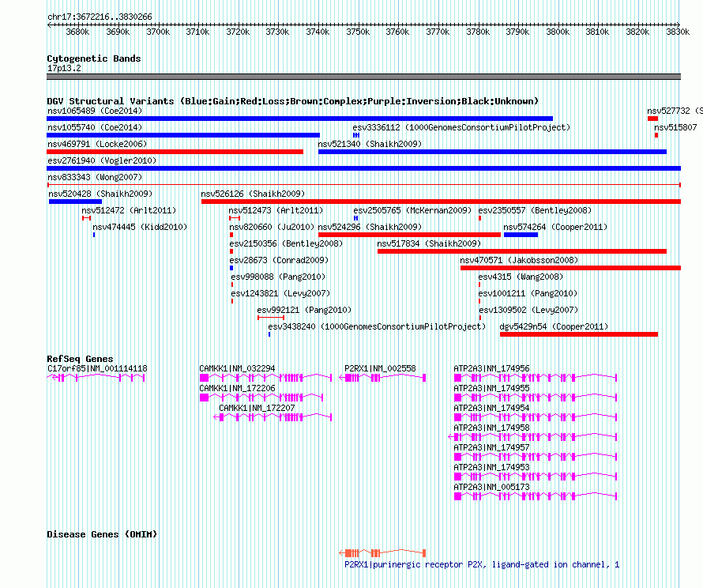Open esv992121 (Pang2010) variant label
Screen dimensions: 703x588
pyautogui.click(x=304, y=310)
